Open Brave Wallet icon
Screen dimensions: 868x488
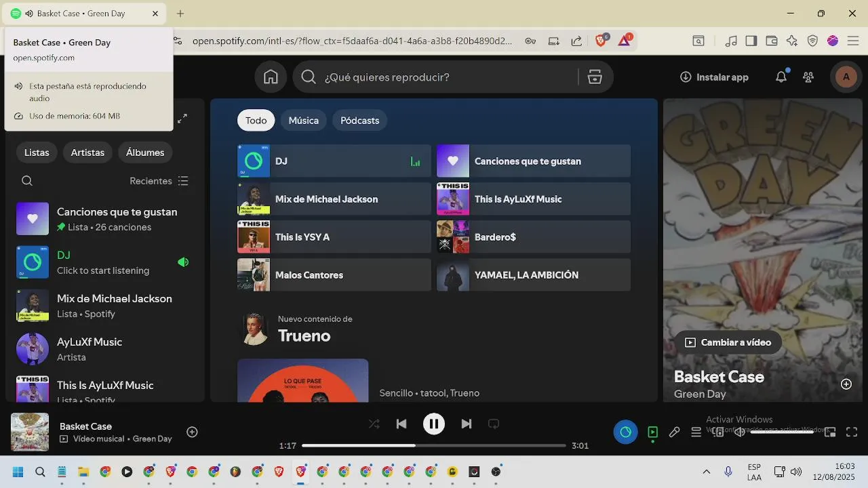[x=772, y=41]
